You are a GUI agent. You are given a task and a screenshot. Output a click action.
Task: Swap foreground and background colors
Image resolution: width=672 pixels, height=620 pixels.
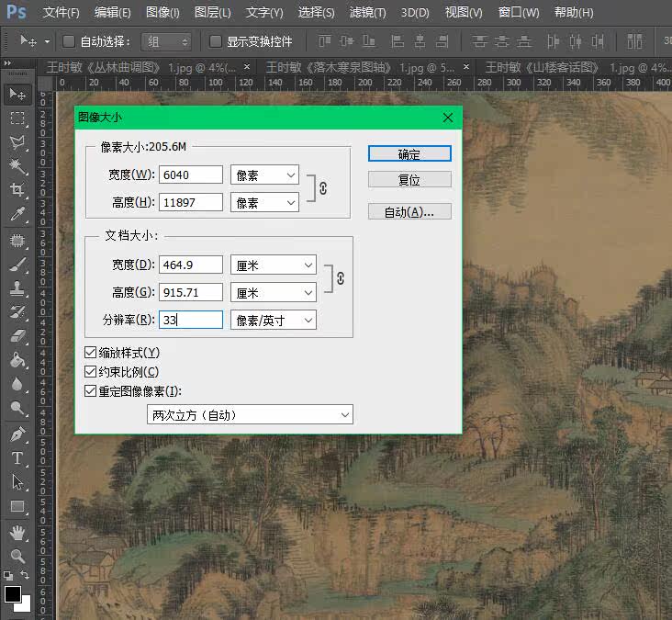click(x=25, y=575)
